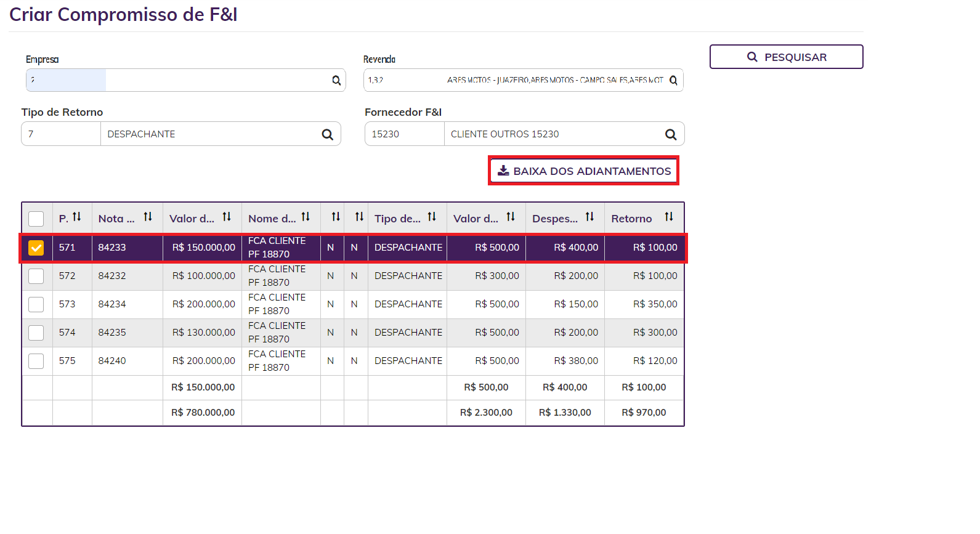Image resolution: width=980 pixels, height=534 pixels.
Task: Sort the unlabeled column just before Tipo de...
Action: [x=359, y=217]
